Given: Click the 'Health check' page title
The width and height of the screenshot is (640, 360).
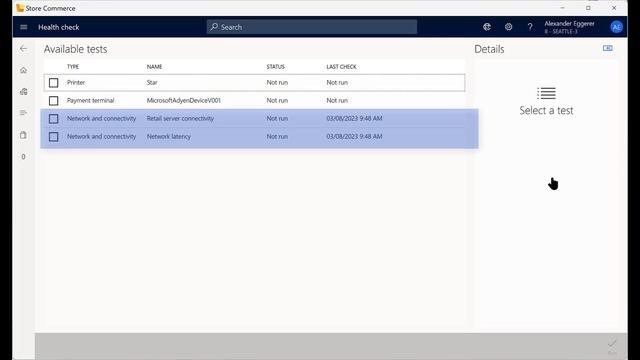Looking at the screenshot, I should pyautogui.click(x=59, y=27).
